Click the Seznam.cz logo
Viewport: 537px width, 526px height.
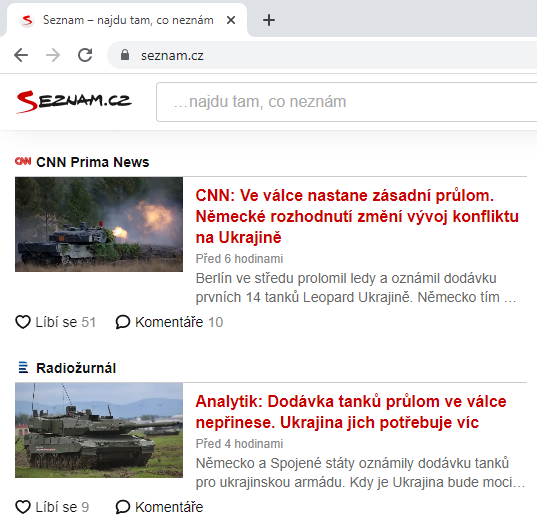tap(74, 102)
